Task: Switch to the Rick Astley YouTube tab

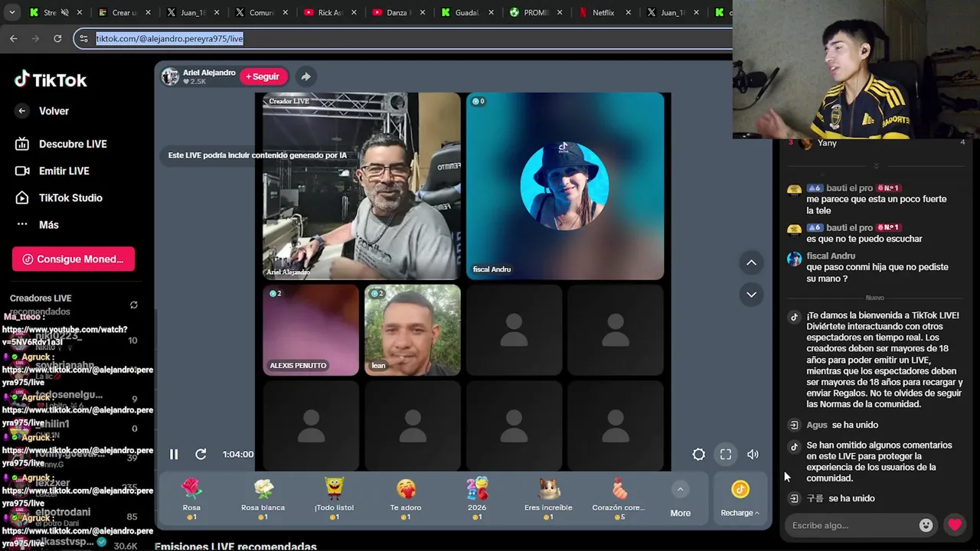Action: [x=329, y=12]
